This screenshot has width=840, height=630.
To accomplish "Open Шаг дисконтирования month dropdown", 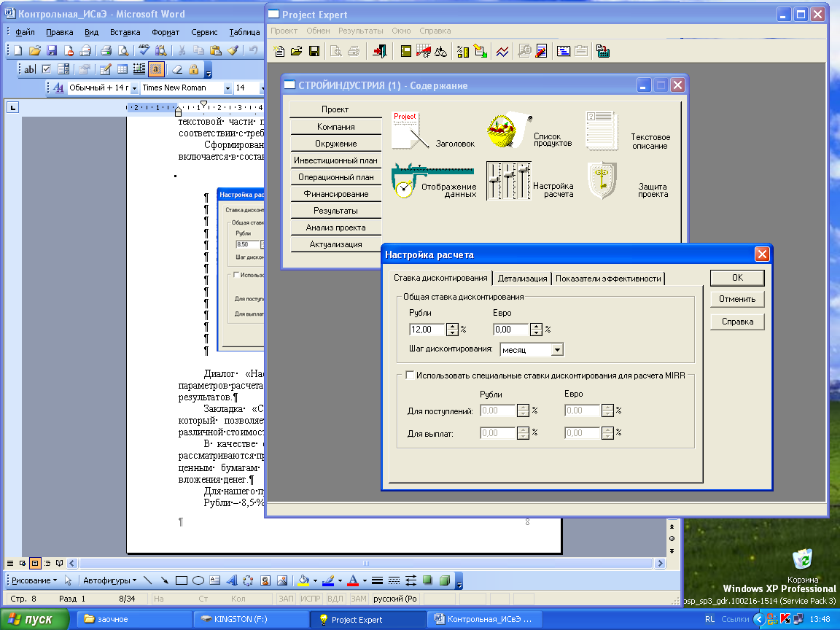I will coord(557,350).
